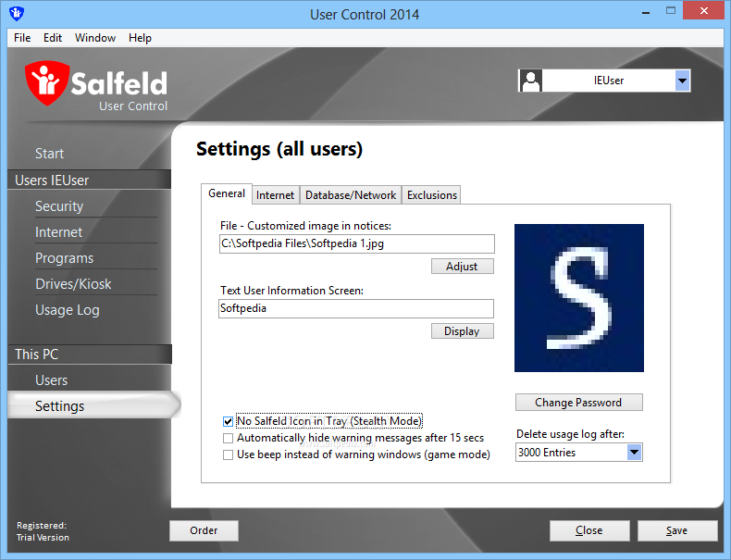Open Usage Log in the sidebar
Viewport: 731px width, 560px height.
point(68,310)
